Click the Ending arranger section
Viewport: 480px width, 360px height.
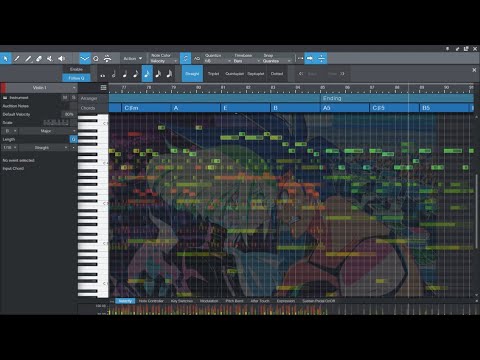tap(397, 98)
